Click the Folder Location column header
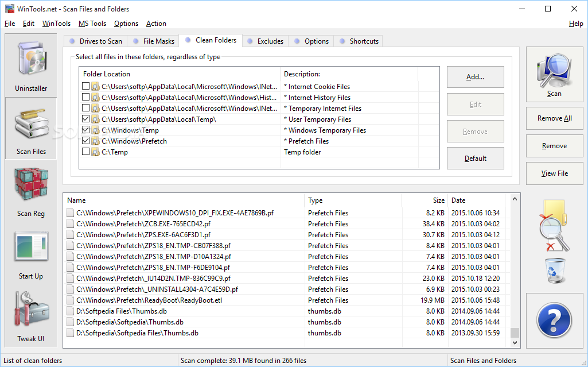588x367 pixels. (x=180, y=74)
